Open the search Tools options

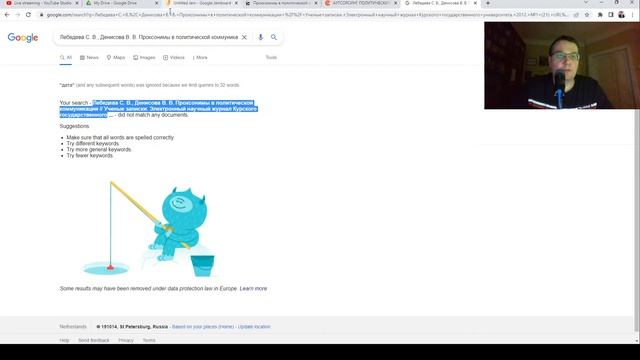pos(271,58)
